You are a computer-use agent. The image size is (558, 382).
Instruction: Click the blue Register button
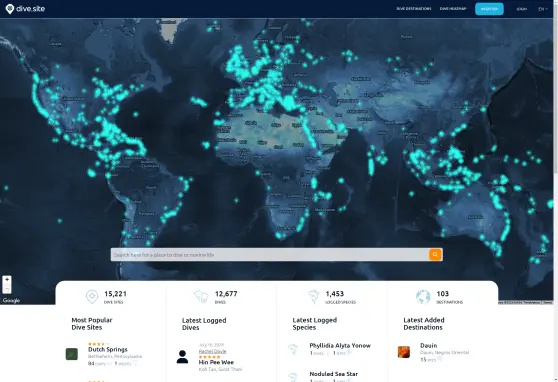489,9
